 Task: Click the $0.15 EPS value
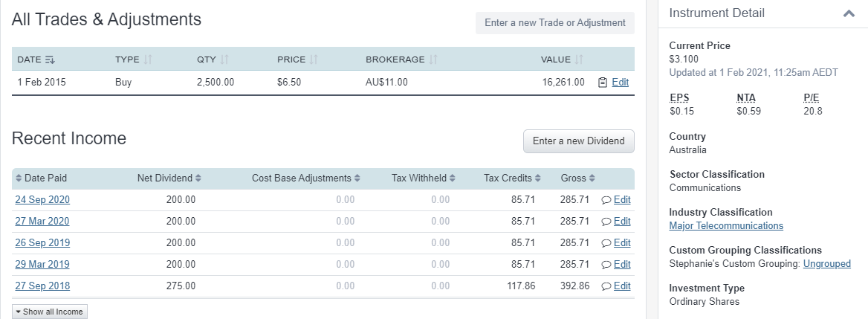[681, 112]
